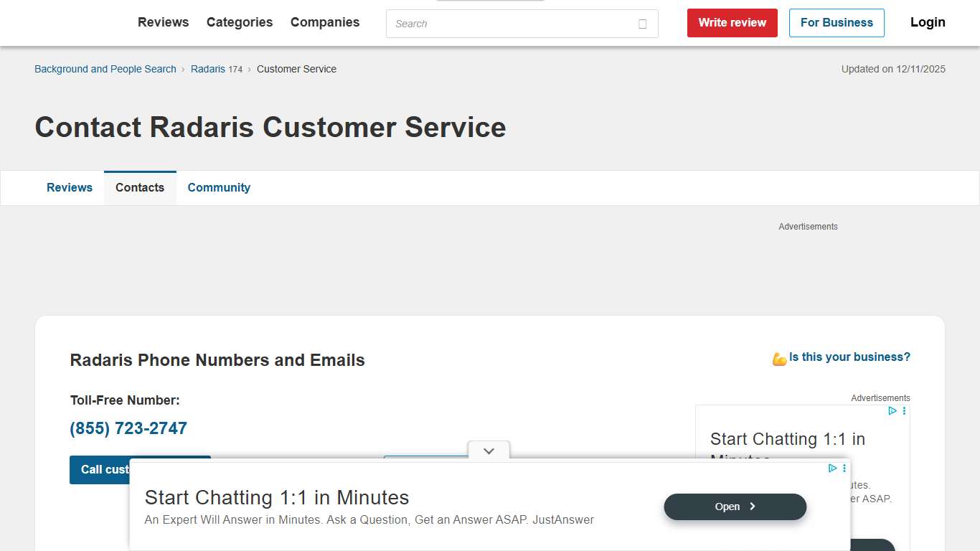Open the three-dot menu on the bottom chat ad
This screenshot has height=551, width=980.
(844, 468)
